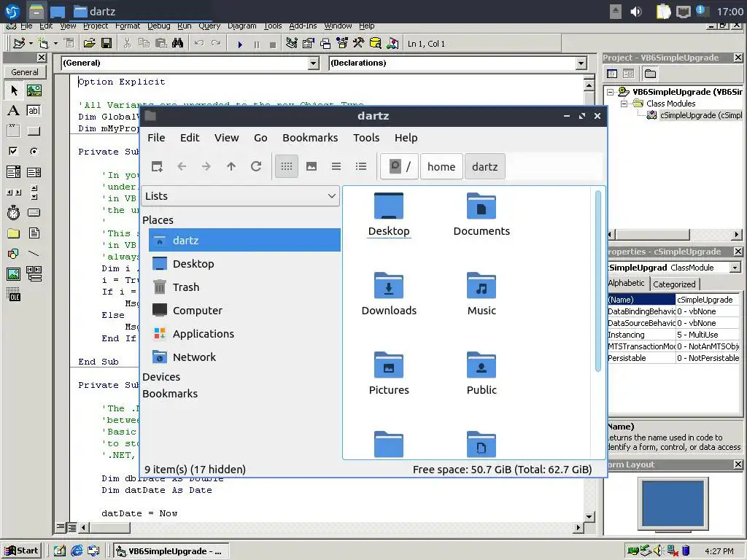
Task: Click the volume icon in top panel
Action: click(636, 12)
